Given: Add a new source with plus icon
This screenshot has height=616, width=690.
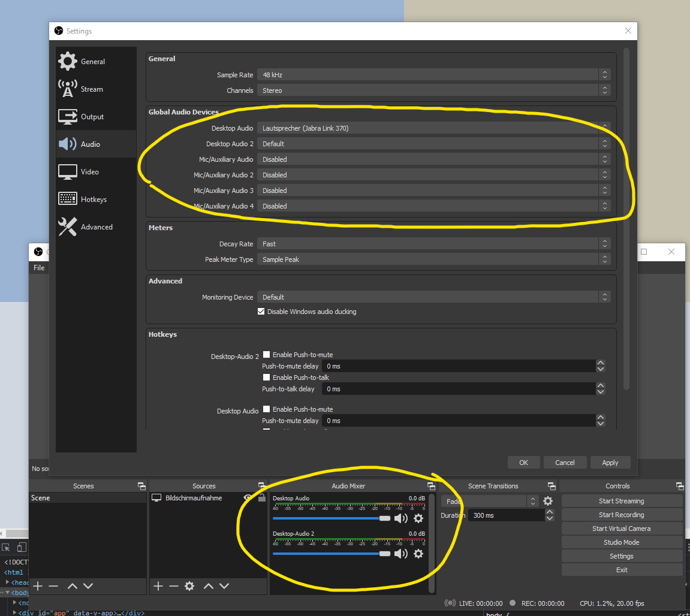Looking at the screenshot, I should coord(158,585).
